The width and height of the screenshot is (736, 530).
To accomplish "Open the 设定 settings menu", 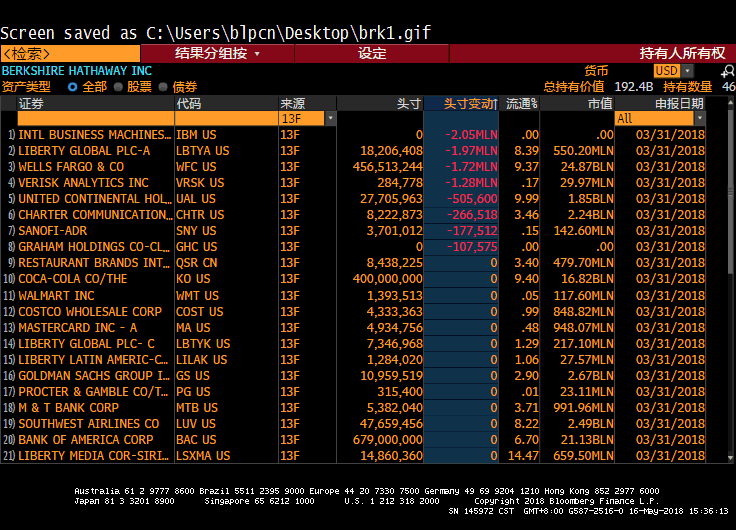I will [x=372, y=54].
